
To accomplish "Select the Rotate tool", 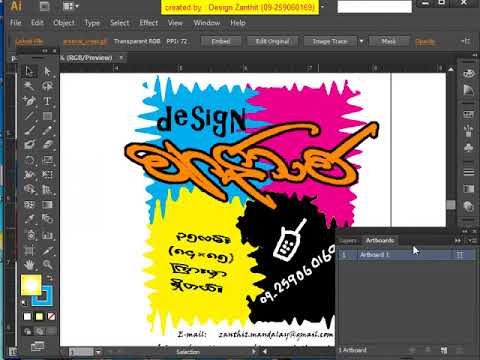I will coord(29,160).
